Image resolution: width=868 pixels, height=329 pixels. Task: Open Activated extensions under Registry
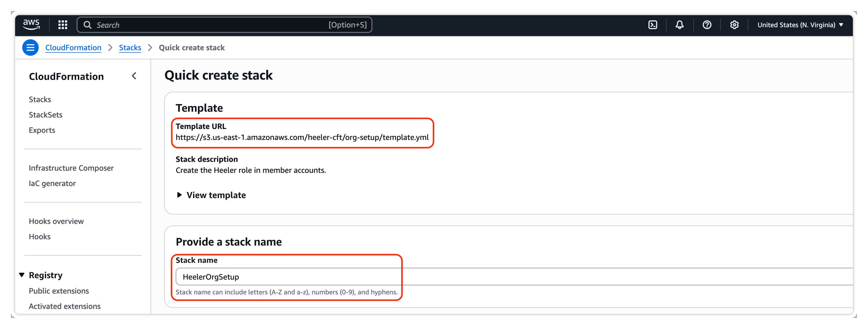65,306
